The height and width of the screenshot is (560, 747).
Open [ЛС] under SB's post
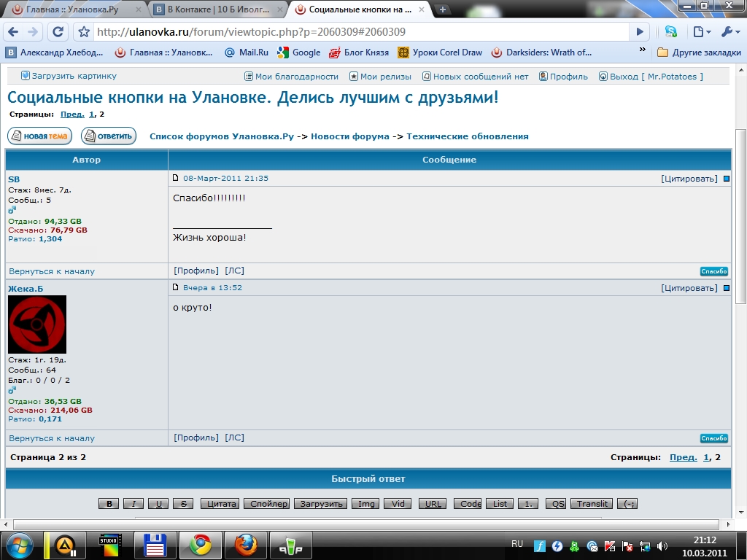(x=234, y=271)
